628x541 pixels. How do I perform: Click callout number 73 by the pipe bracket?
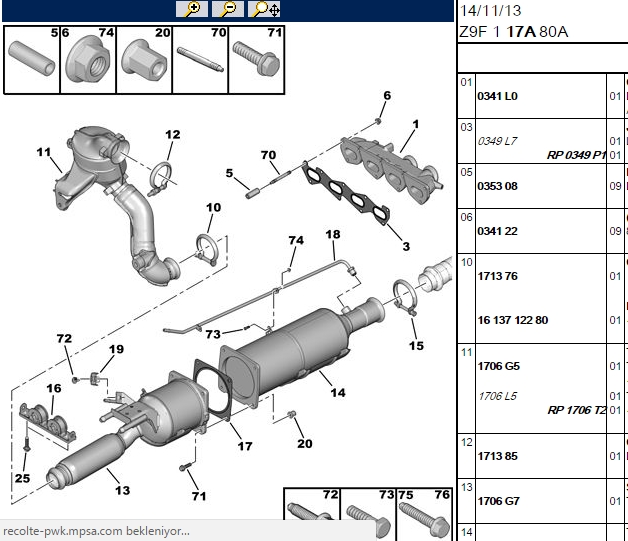(x=213, y=334)
